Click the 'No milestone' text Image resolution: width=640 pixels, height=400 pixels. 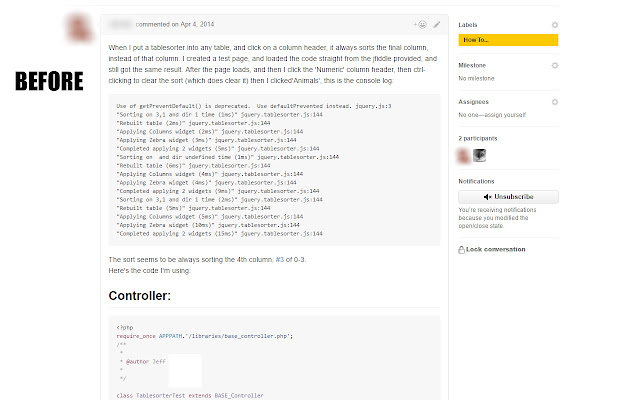point(476,78)
